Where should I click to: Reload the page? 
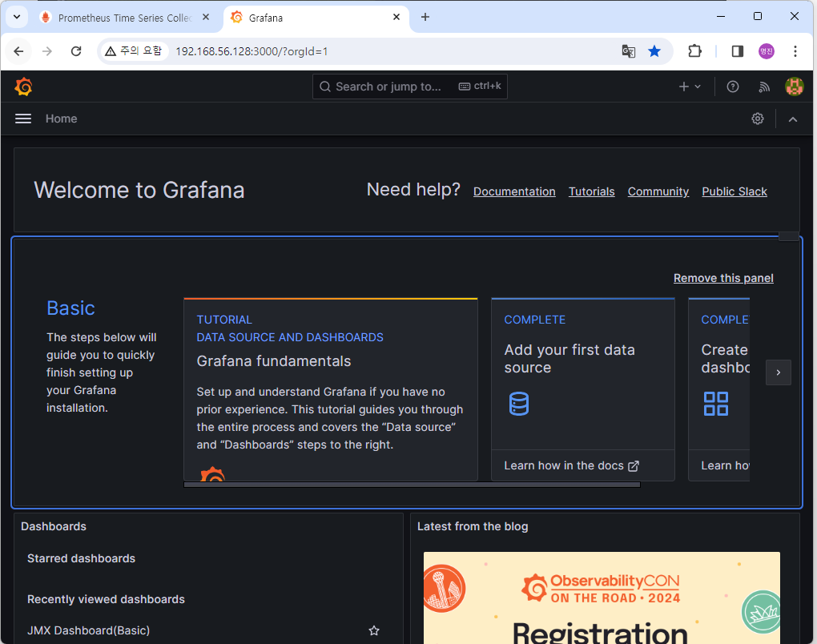(76, 51)
